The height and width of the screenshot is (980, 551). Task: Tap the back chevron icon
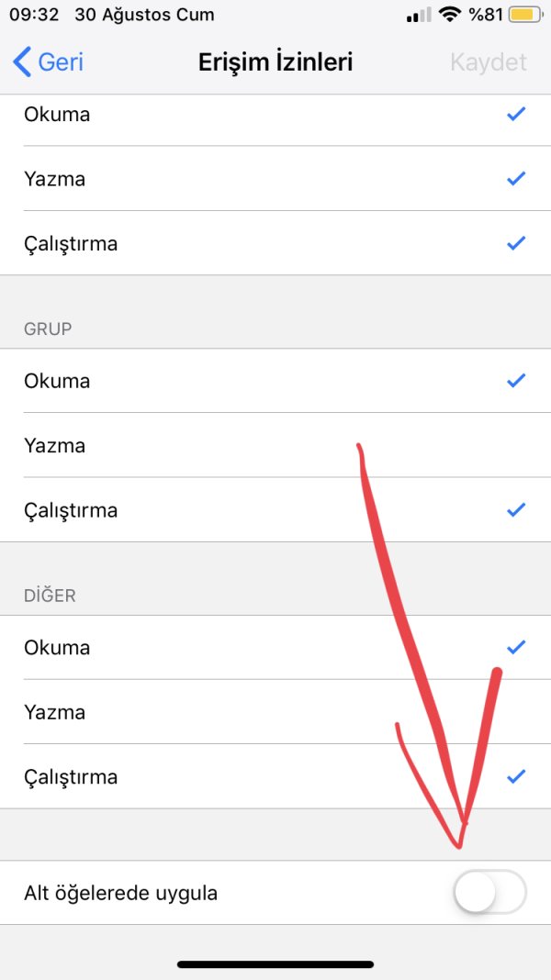[x=22, y=62]
